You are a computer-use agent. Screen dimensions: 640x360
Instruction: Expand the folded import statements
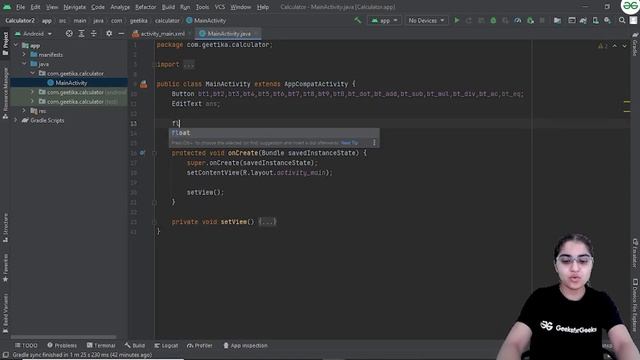pos(188,64)
